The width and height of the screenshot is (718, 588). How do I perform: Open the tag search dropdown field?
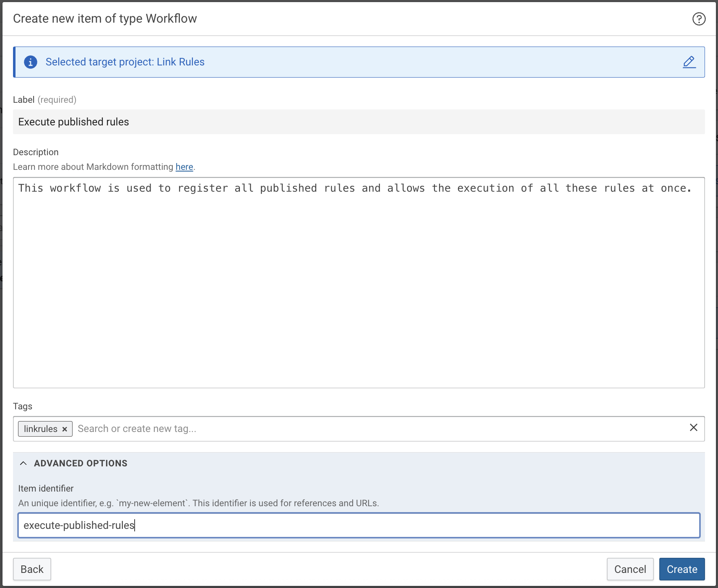click(x=336, y=429)
